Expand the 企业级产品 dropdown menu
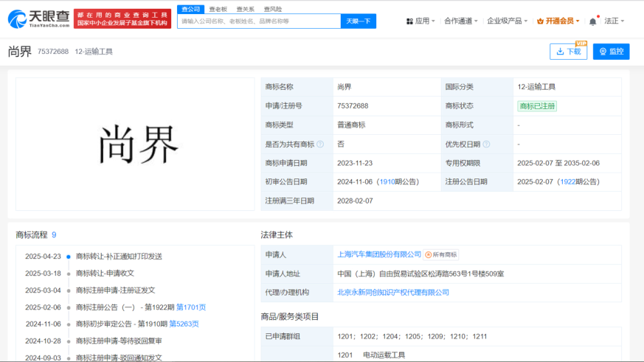This screenshot has width=644, height=362. [508, 21]
